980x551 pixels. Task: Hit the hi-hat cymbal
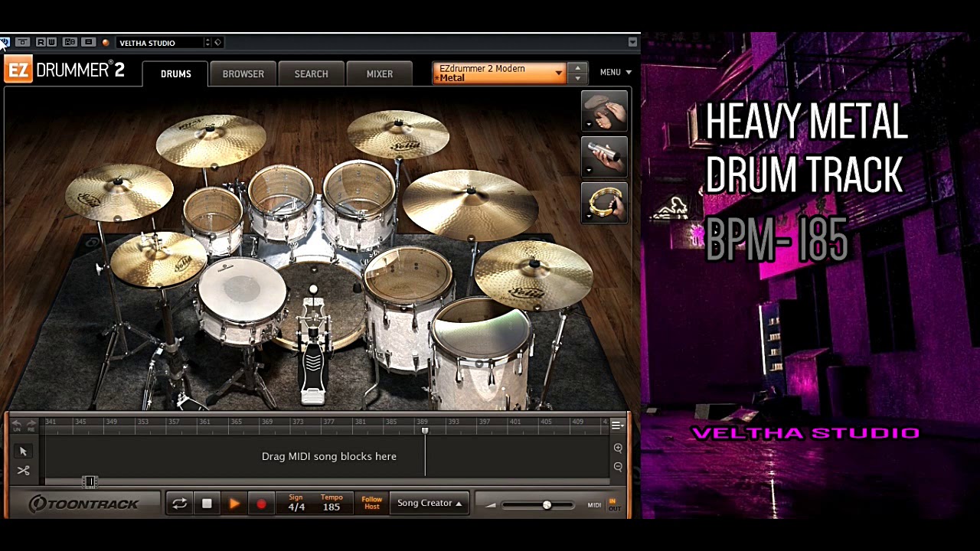[158, 260]
